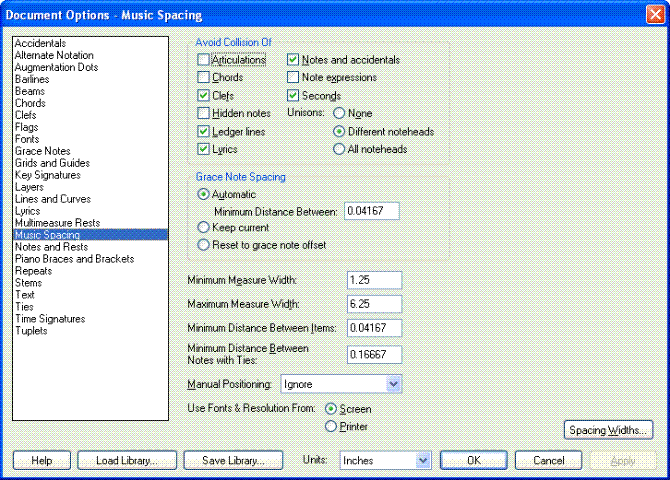Select Accidentals in the category list
This screenshot has height=480, width=670.
(41, 43)
